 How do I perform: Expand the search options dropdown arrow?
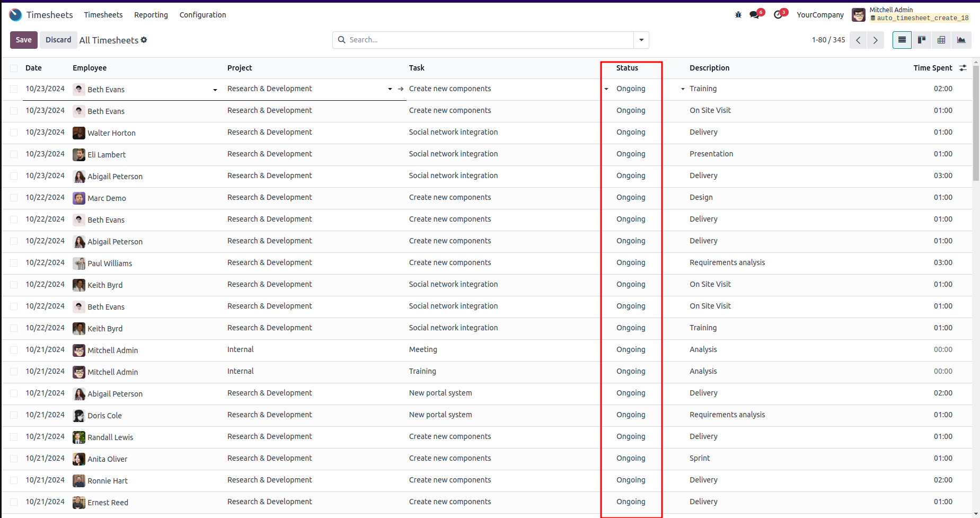click(641, 40)
